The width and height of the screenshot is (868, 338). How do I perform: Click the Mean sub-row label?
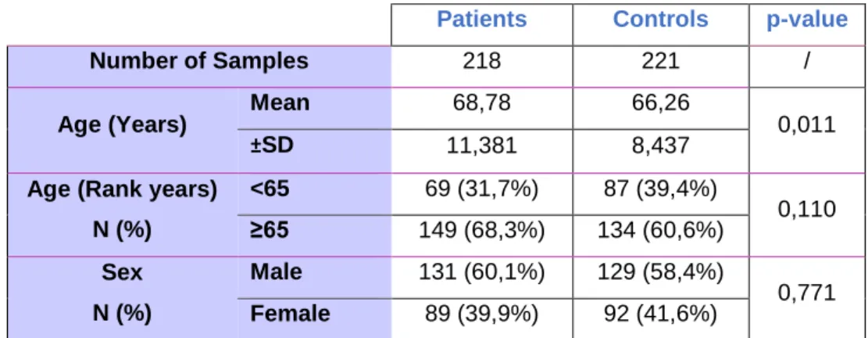pyautogui.click(x=280, y=103)
